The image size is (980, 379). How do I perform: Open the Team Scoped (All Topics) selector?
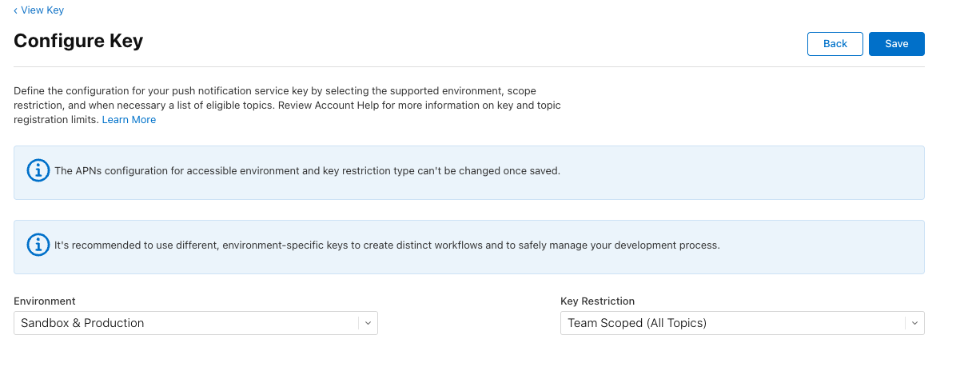pyautogui.click(x=732, y=323)
